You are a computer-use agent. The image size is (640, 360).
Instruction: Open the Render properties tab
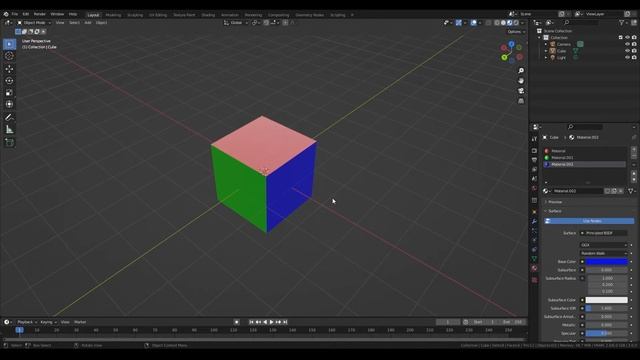coord(534,151)
